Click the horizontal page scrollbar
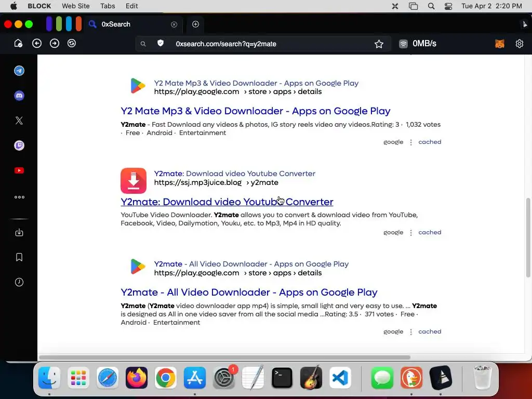Viewport: 532px width, 399px height. 224,357
